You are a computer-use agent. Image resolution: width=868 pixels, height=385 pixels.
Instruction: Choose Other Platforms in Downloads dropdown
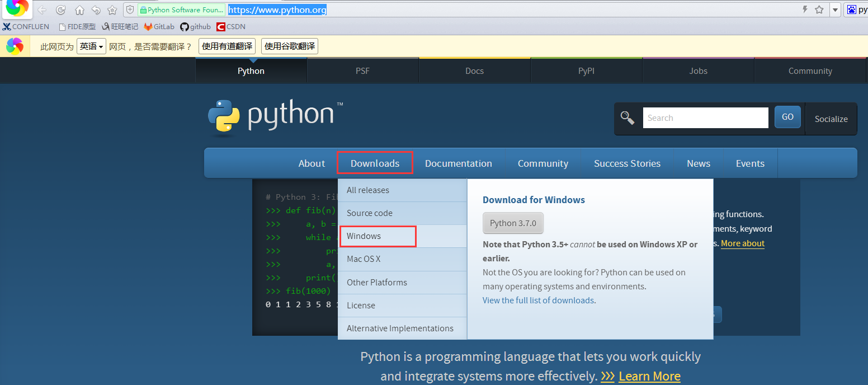402,283
